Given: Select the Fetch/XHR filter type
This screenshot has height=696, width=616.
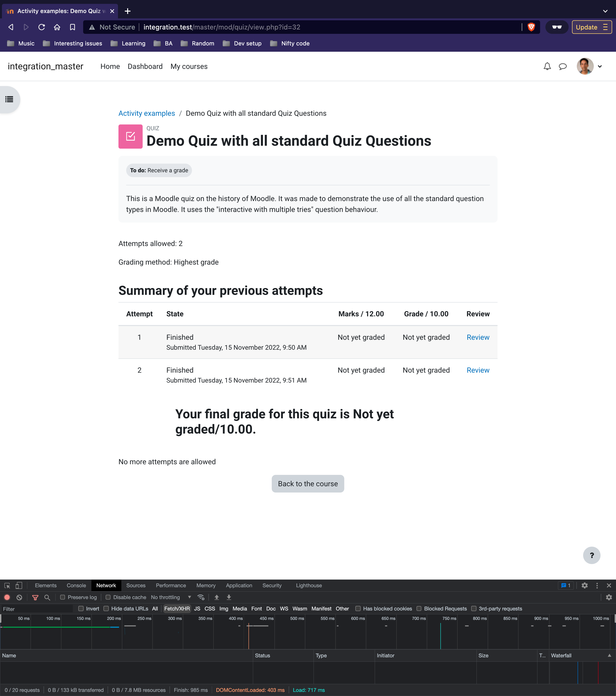Looking at the screenshot, I should pos(177,609).
